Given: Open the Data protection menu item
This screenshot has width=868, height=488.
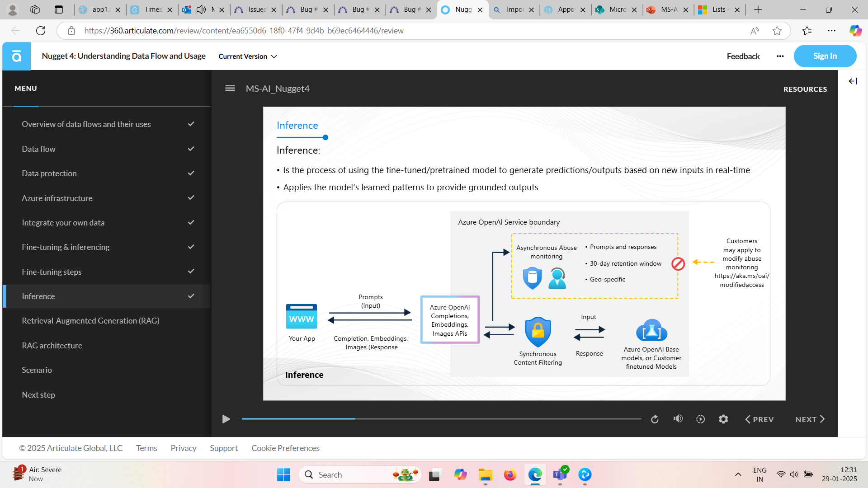Looking at the screenshot, I should pyautogui.click(x=107, y=174).
